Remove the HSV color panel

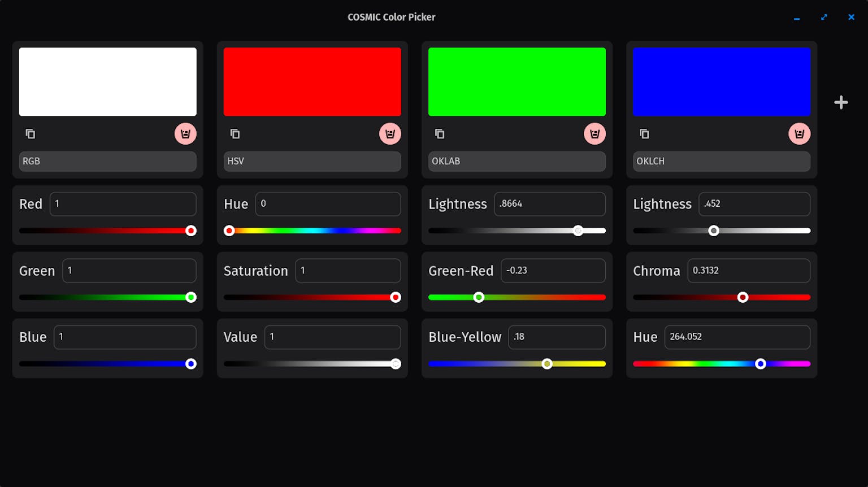[390, 133]
